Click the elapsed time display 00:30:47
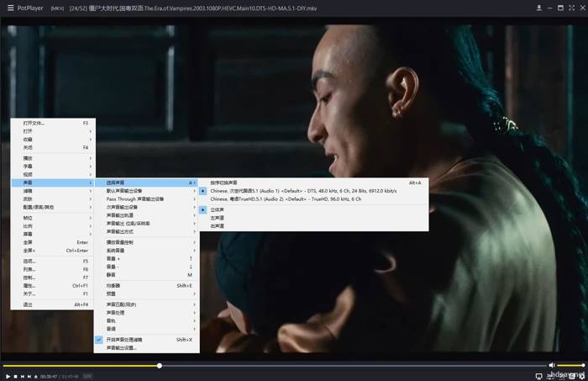The height and width of the screenshot is (381, 588). point(49,376)
